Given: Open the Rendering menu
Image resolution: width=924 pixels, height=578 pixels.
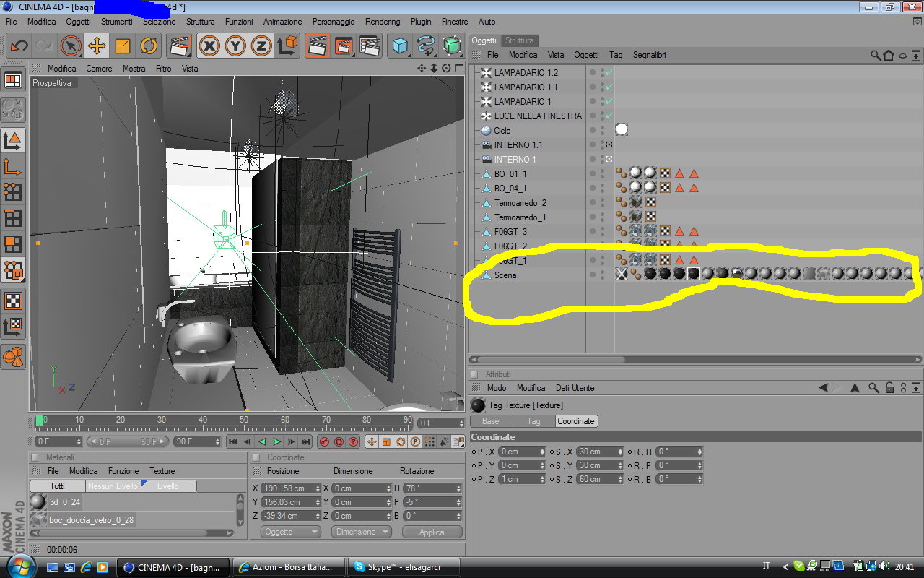Looking at the screenshot, I should [x=383, y=22].
